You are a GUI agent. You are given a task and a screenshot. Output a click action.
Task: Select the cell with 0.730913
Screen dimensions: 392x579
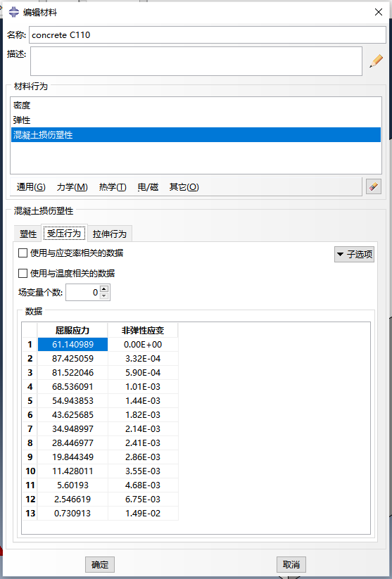coord(72,513)
